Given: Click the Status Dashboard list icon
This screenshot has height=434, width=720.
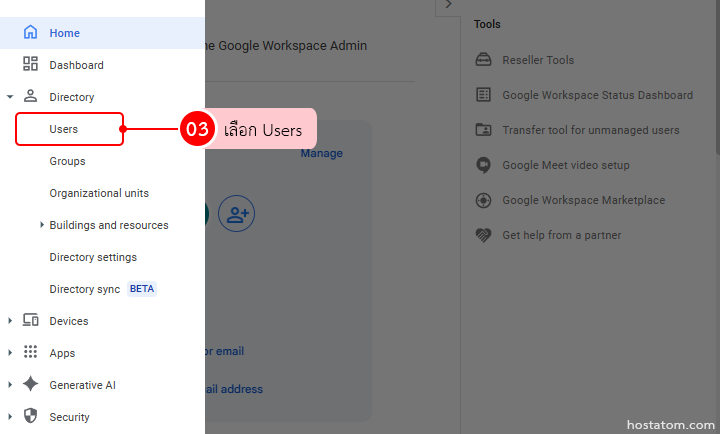Looking at the screenshot, I should [483, 95].
